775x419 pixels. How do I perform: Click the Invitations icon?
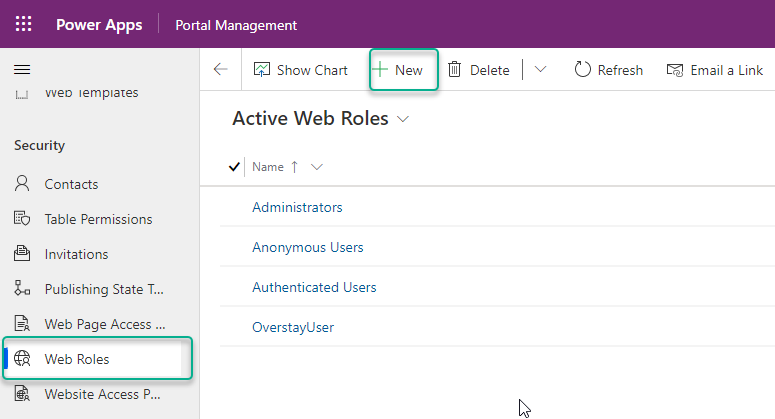(22, 253)
